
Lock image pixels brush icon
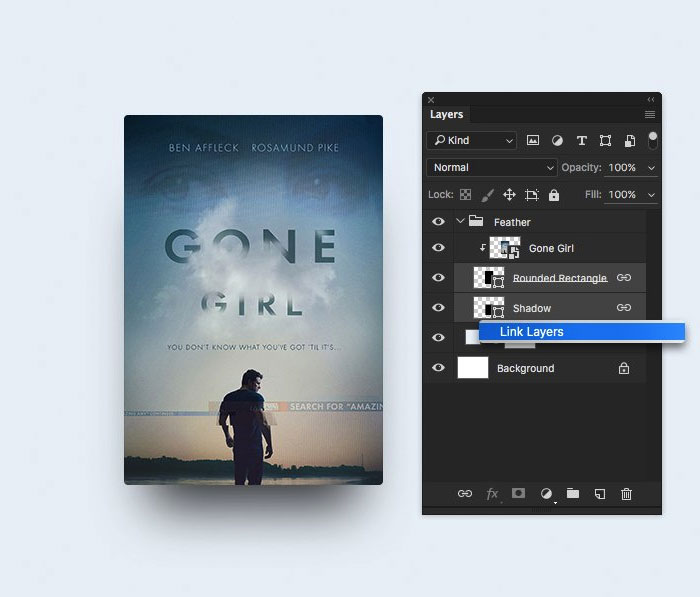point(488,195)
